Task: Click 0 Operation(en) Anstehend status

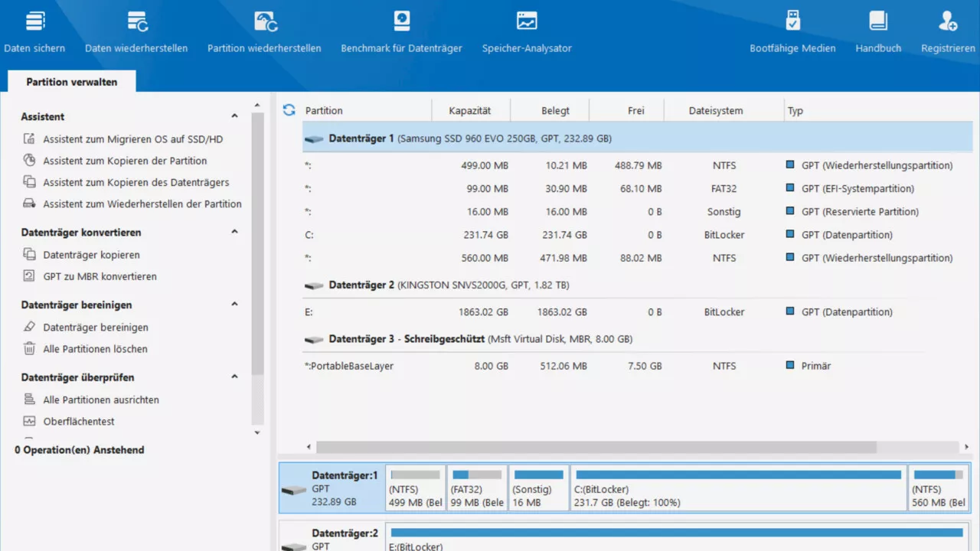Action: tap(80, 450)
